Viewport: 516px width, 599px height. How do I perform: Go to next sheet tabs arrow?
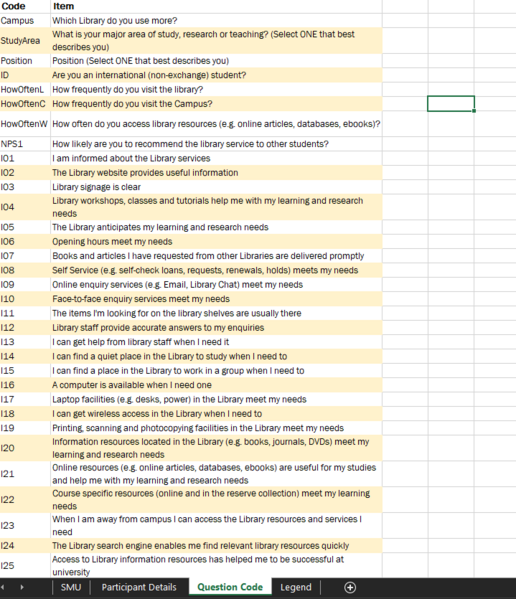point(22,587)
